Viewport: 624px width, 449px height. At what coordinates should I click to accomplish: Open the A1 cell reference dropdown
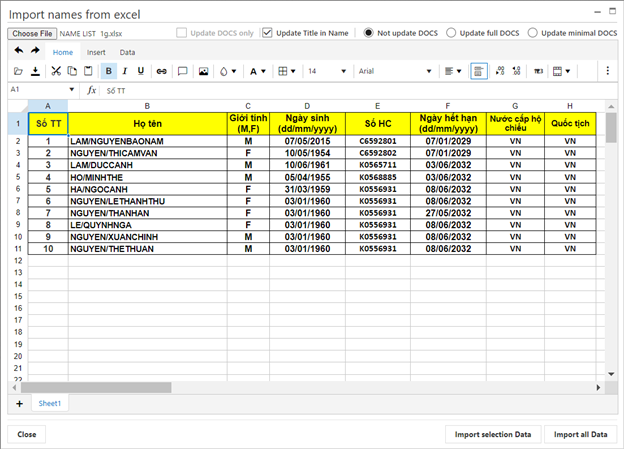72,90
